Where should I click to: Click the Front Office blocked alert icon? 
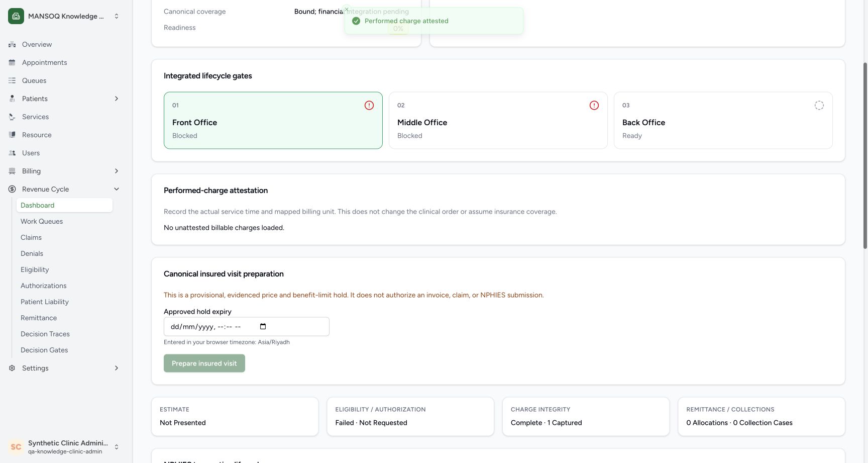coord(369,105)
